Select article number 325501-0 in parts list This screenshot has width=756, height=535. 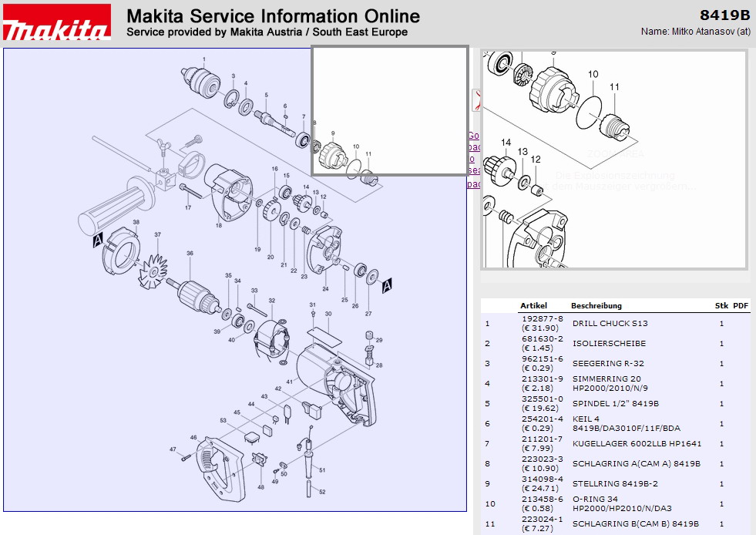pyautogui.click(x=542, y=399)
